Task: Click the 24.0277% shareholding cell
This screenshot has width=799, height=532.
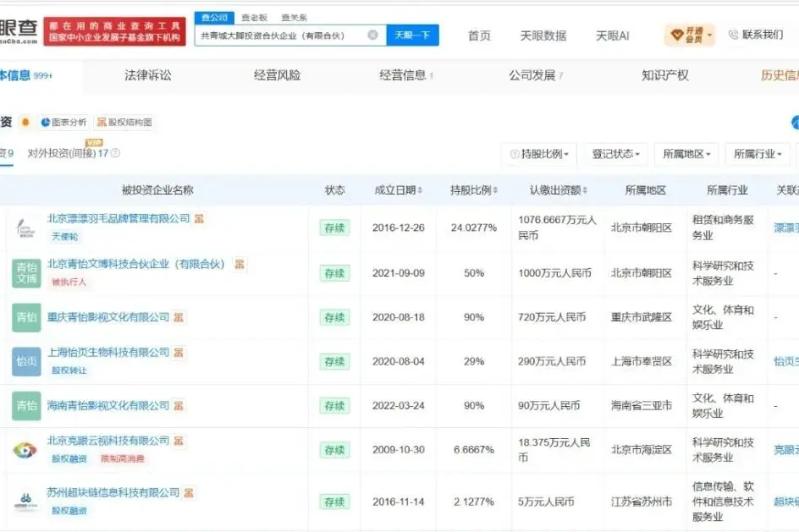Action: point(474,228)
